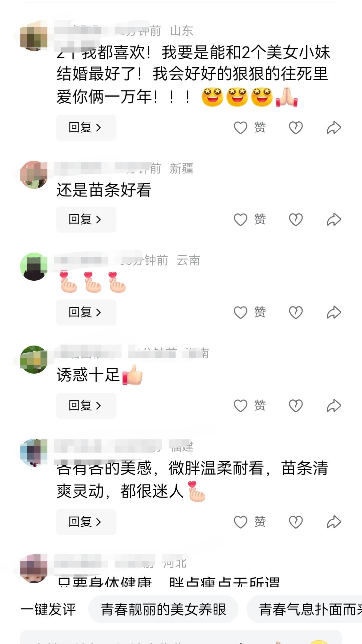
Task: Open reply for 各有各的美感 comment
Action: click(86, 522)
